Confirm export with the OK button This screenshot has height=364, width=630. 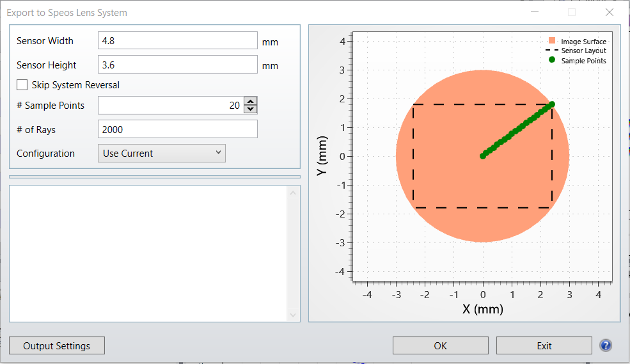click(x=440, y=345)
